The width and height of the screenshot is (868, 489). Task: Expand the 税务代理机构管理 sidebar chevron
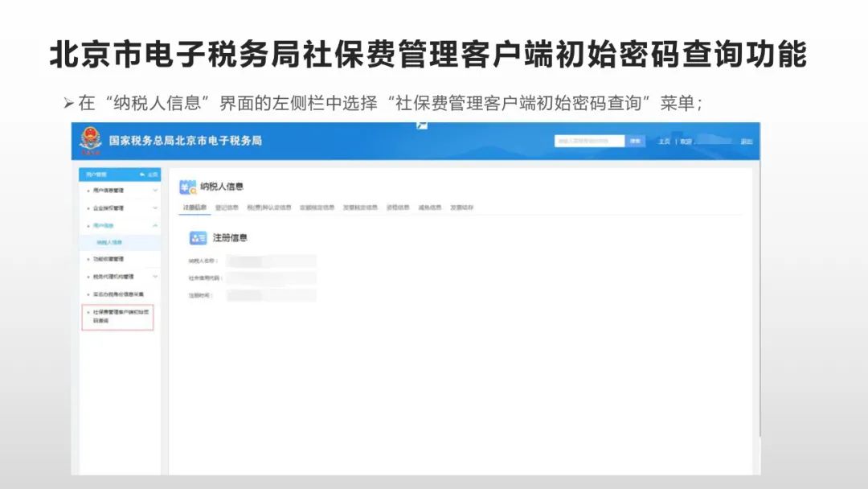click(155, 277)
